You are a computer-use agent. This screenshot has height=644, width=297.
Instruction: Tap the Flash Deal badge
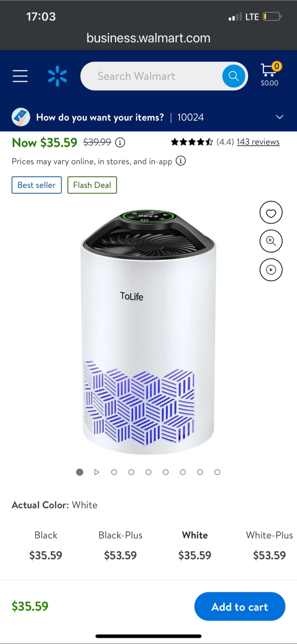click(92, 185)
